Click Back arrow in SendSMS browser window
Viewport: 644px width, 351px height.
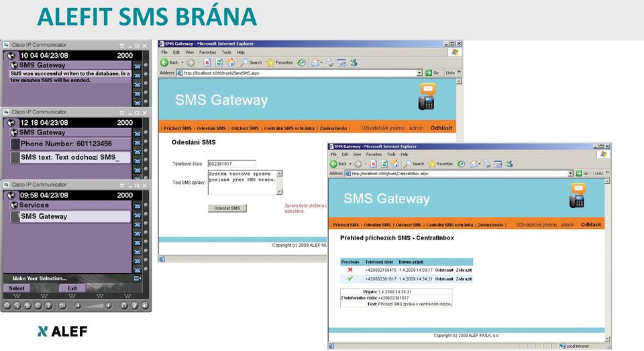[164, 62]
